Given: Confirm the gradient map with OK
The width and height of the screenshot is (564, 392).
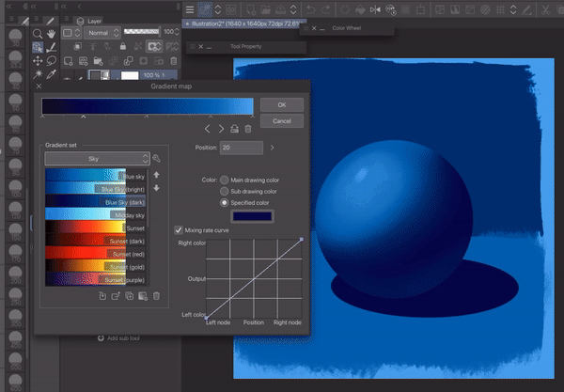Looking at the screenshot, I should click(x=281, y=104).
